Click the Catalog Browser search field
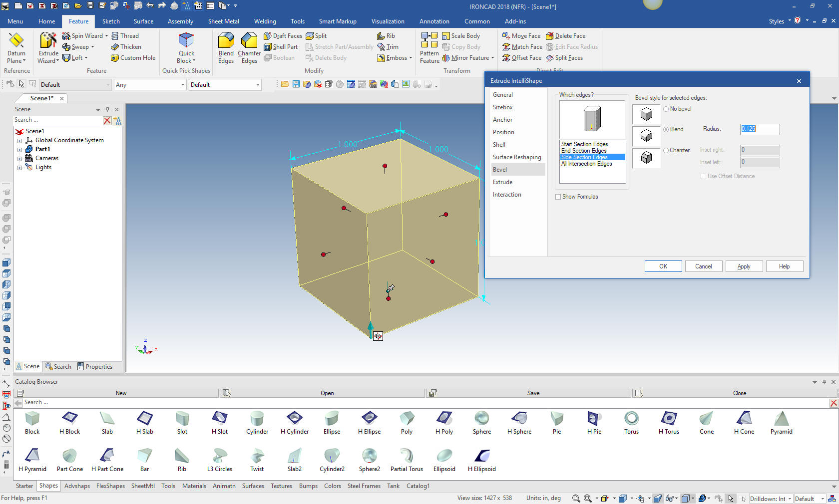The height and width of the screenshot is (504, 839). pos(426,403)
